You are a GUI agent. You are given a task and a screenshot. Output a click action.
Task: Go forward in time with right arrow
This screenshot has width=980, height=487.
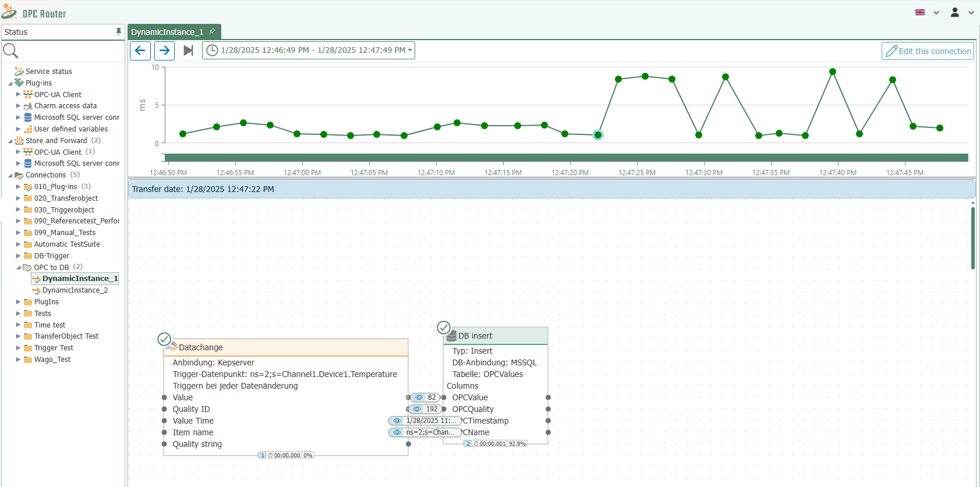coord(165,51)
